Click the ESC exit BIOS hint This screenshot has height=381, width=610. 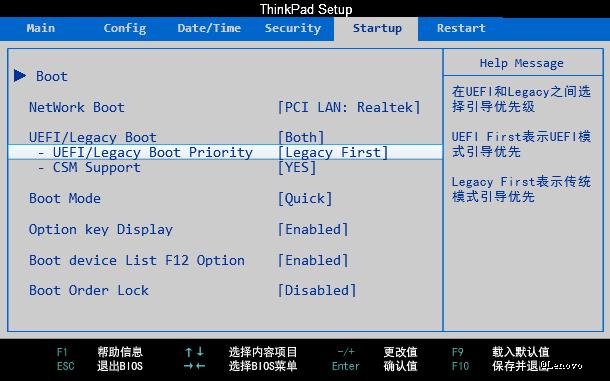tap(100, 366)
